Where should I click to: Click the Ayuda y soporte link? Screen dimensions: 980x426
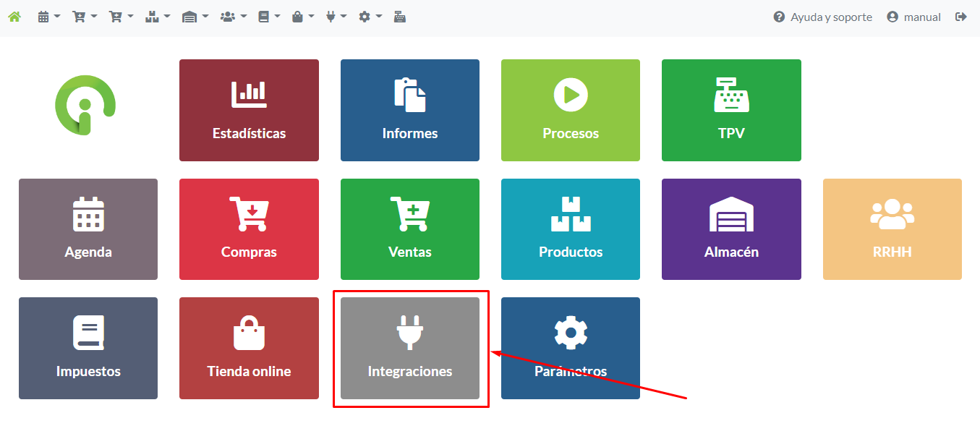click(822, 17)
